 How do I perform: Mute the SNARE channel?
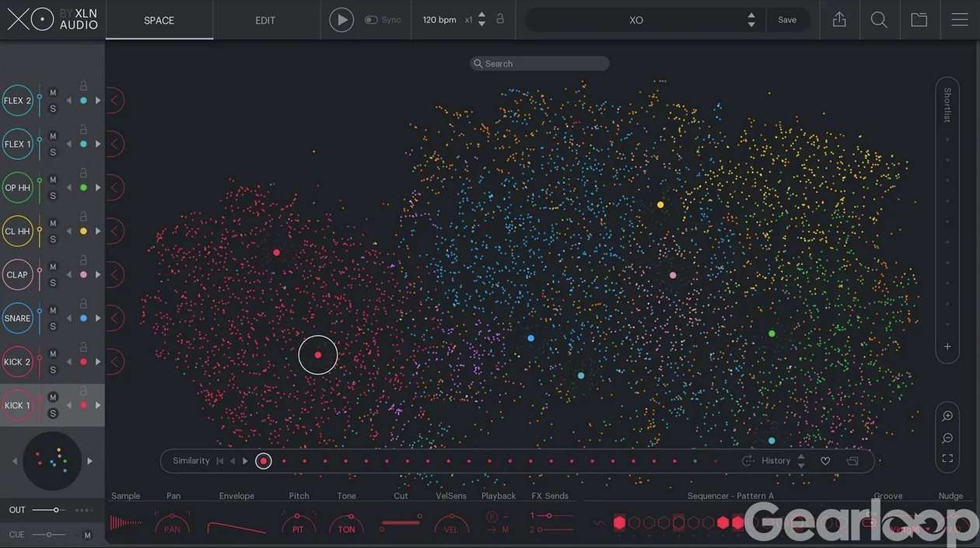(53, 310)
